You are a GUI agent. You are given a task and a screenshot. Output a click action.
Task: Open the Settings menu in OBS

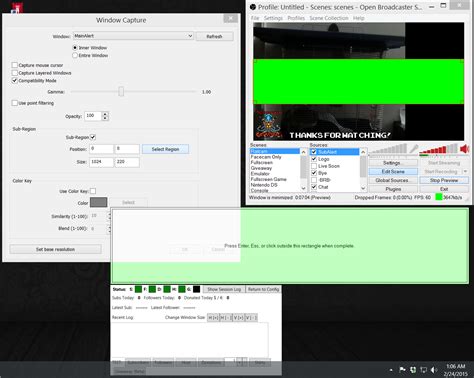coord(273,18)
